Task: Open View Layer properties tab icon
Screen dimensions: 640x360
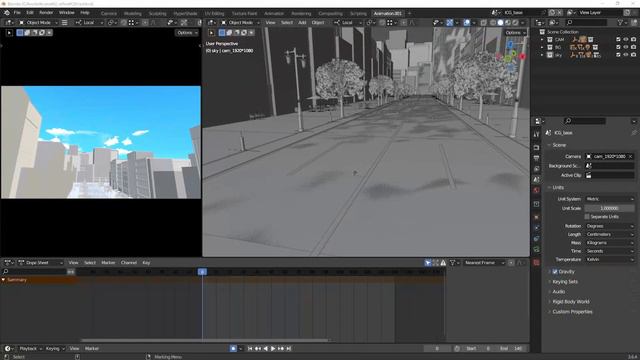Action: point(536,169)
